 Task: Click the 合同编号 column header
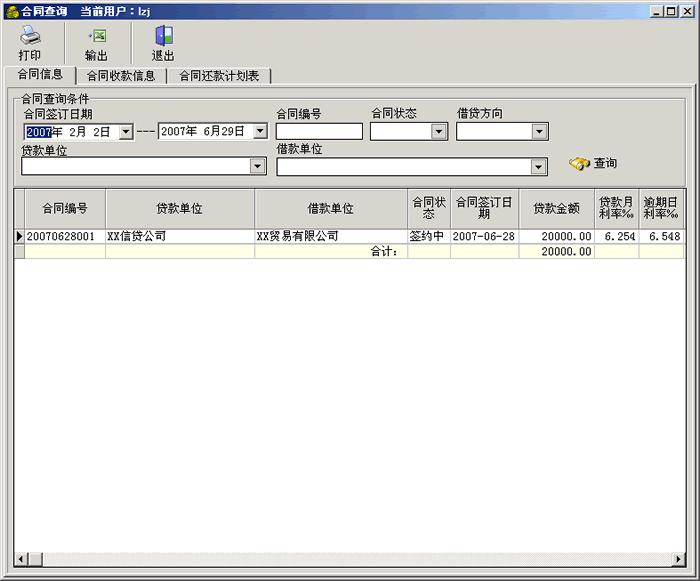pyautogui.click(x=65, y=209)
